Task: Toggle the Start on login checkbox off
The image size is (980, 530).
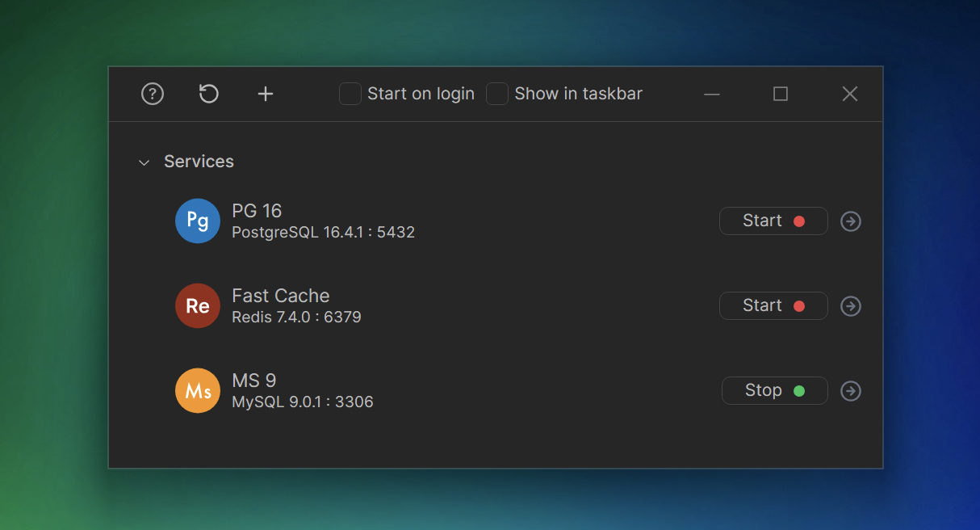Action: click(350, 94)
